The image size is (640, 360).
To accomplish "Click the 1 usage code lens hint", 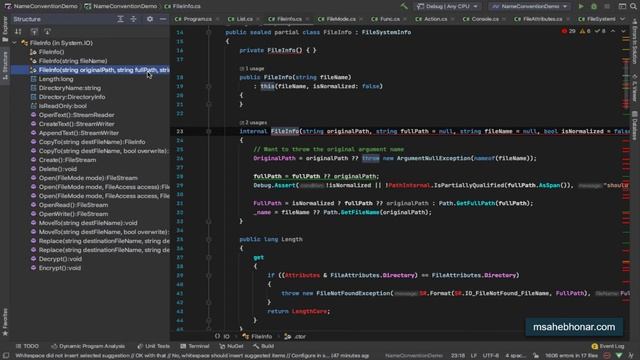I will pyautogui.click(x=252, y=69).
